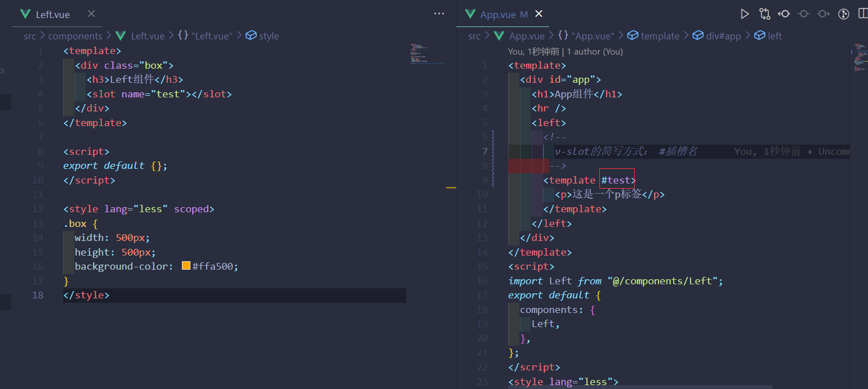
Task: Open 'div#app' breadcrumb segment
Action: coord(724,36)
